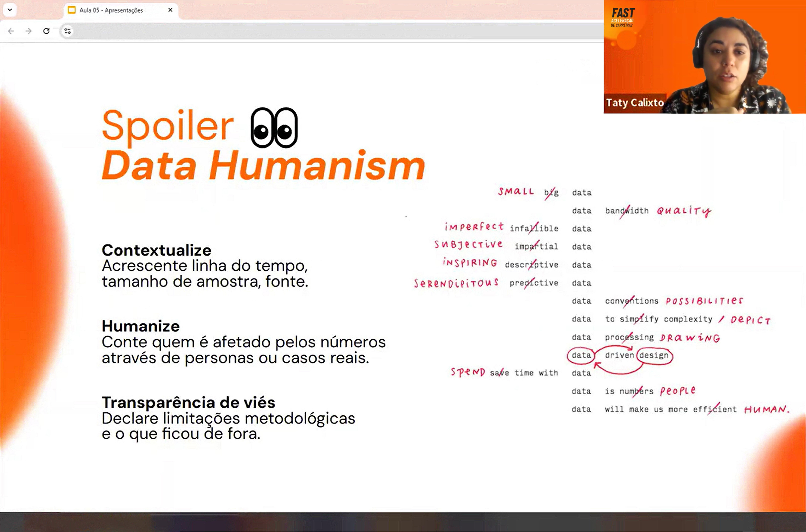Reload the current page

(x=46, y=31)
